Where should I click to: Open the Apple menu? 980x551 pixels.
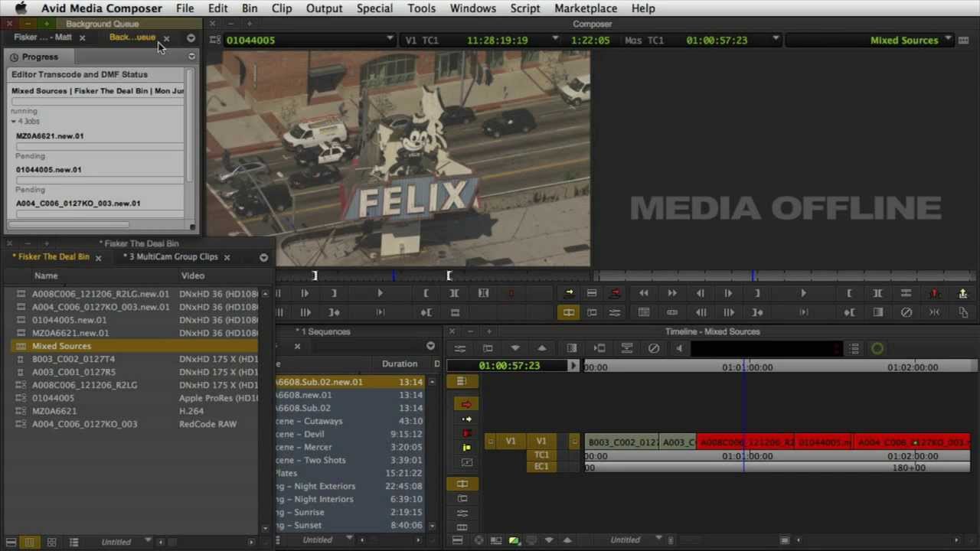21,8
